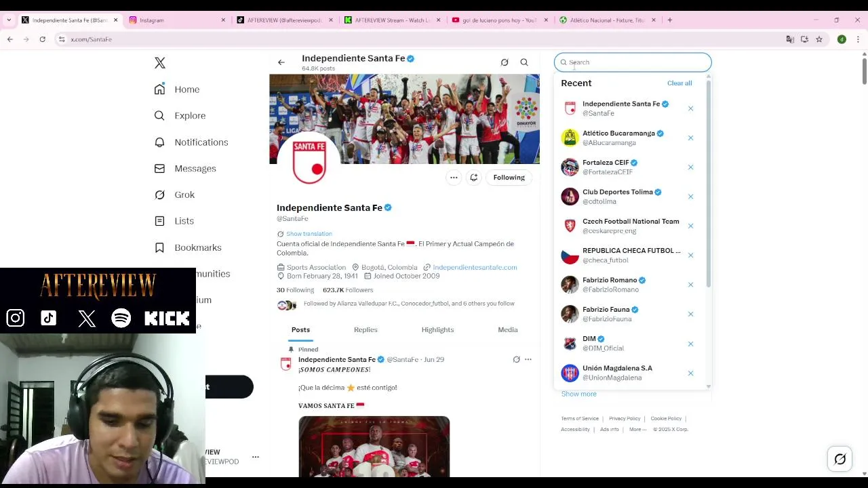868x488 pixels.
Task: Expand More footer options
Action: pyautogui.click(x=637, y=430)
